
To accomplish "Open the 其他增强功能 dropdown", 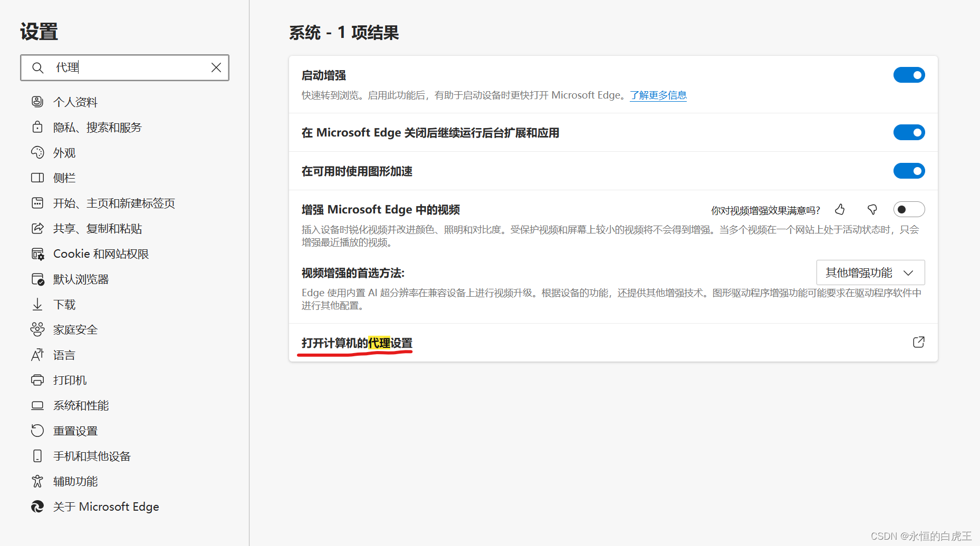I will point(870,272).
